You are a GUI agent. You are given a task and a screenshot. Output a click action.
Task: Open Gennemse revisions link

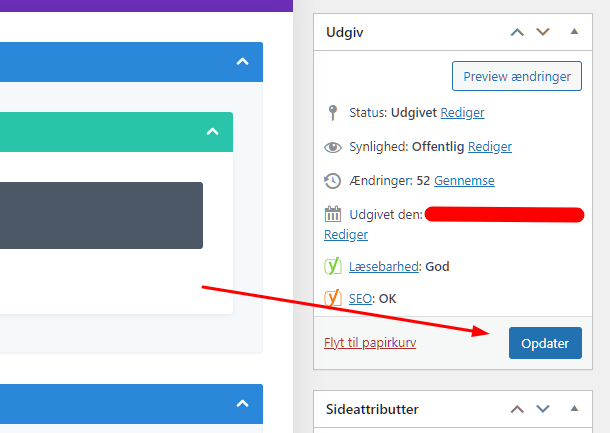click(464, 181)
